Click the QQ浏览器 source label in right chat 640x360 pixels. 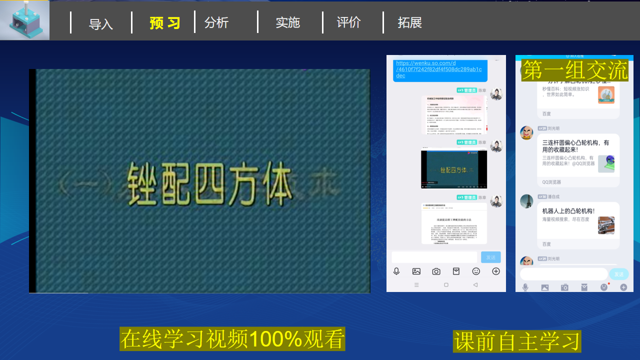point(551,182)
